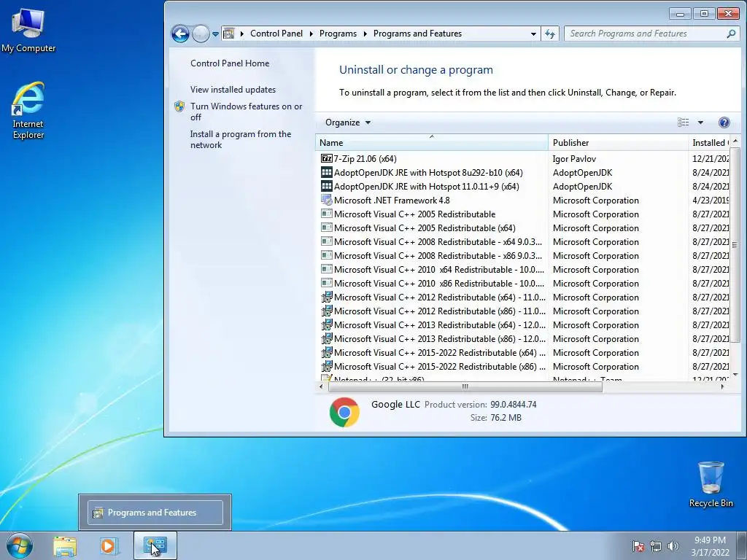Click the blue Help question mark icon
747x560 pixels.
[724, 122]
